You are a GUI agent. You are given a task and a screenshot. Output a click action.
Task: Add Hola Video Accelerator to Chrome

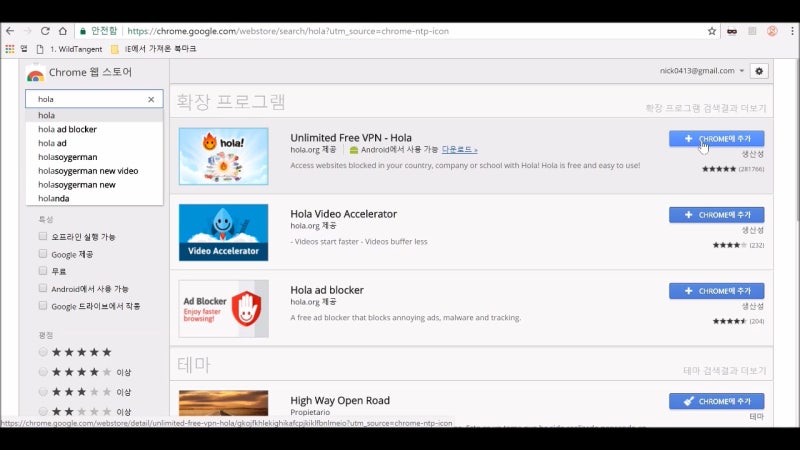pos(716,215)
